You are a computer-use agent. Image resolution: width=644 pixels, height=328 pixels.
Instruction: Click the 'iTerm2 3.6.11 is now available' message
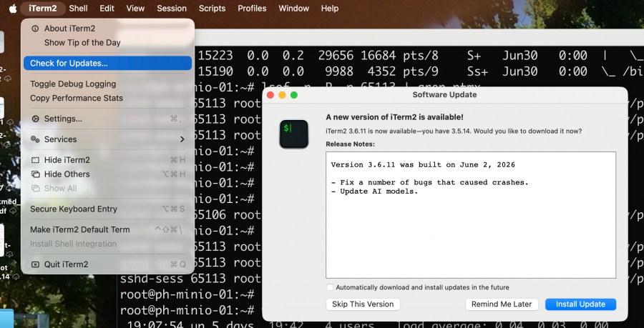(454, 131)
